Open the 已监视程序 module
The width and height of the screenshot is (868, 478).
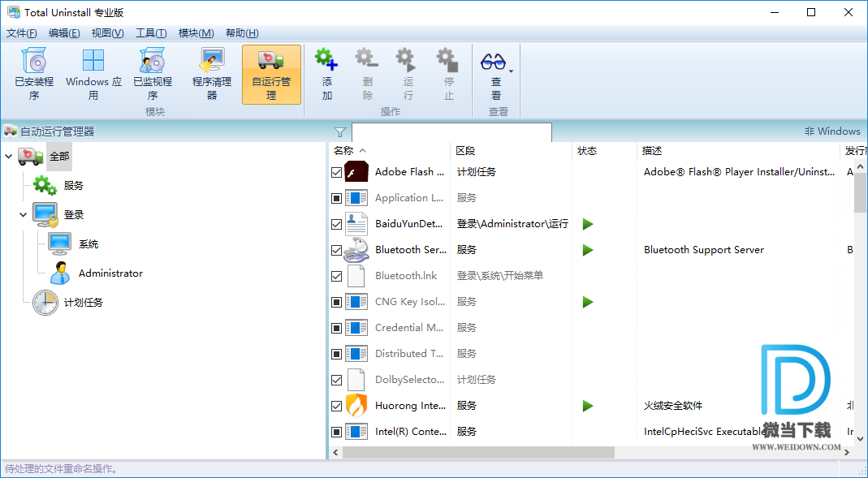click(x=153, y=75)
